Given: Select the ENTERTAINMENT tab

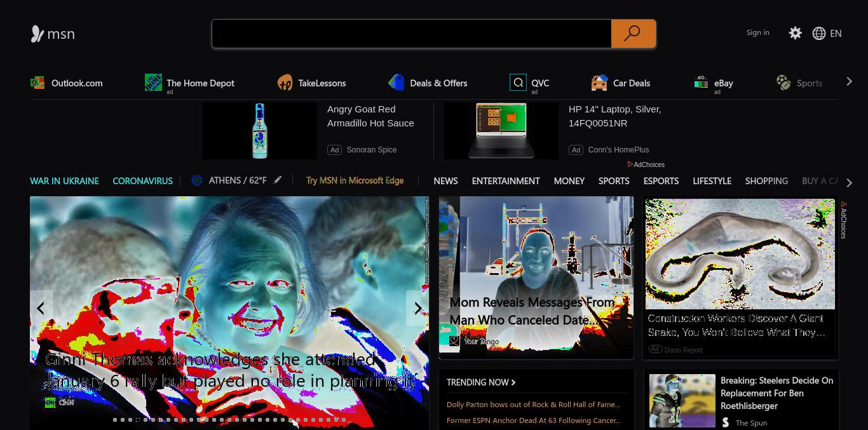Looking at the screenshot, I should pyautogui.click(x=506, y=181).
